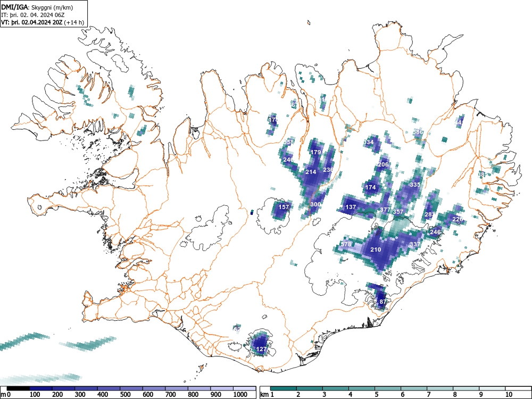532x399 pixels.
Task: Click the map value label '206'
Action: (x=383, y=164)
